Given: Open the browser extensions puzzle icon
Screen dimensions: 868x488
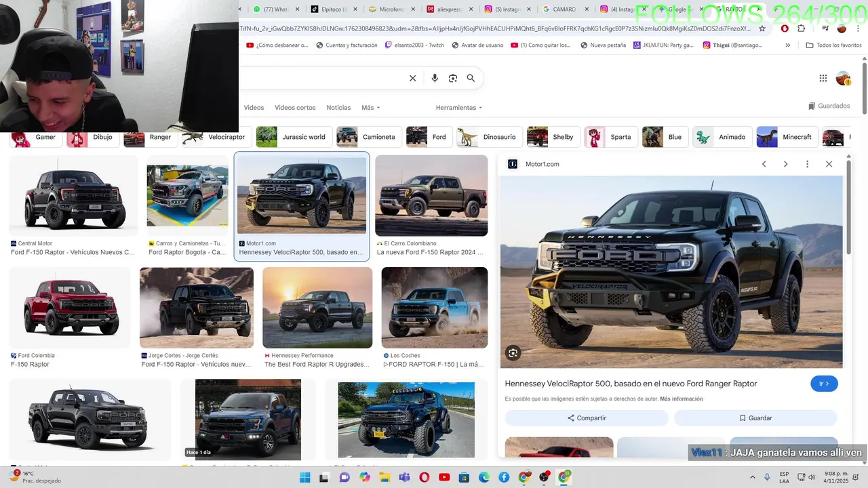Looking at the screenshot, I should point(802,28).
